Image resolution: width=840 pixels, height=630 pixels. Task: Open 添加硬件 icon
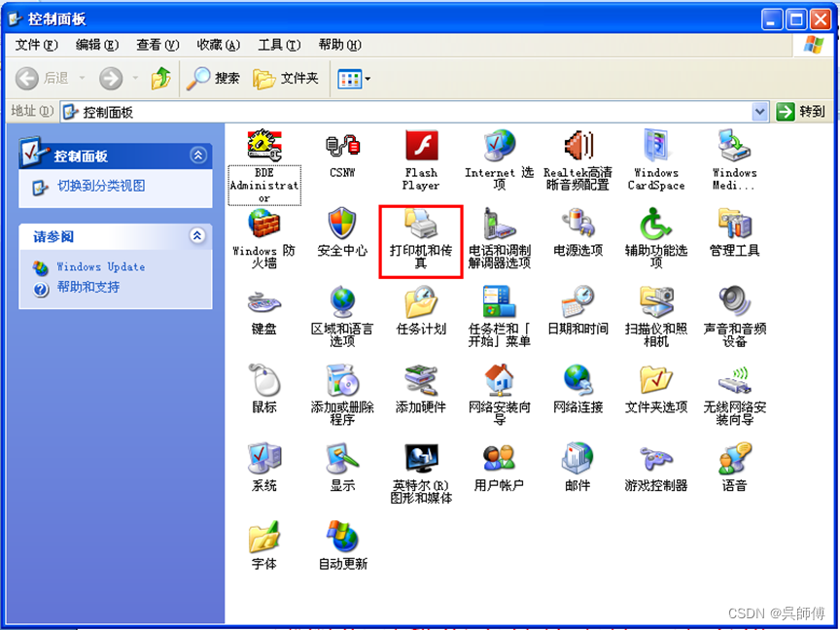point(421,381)
